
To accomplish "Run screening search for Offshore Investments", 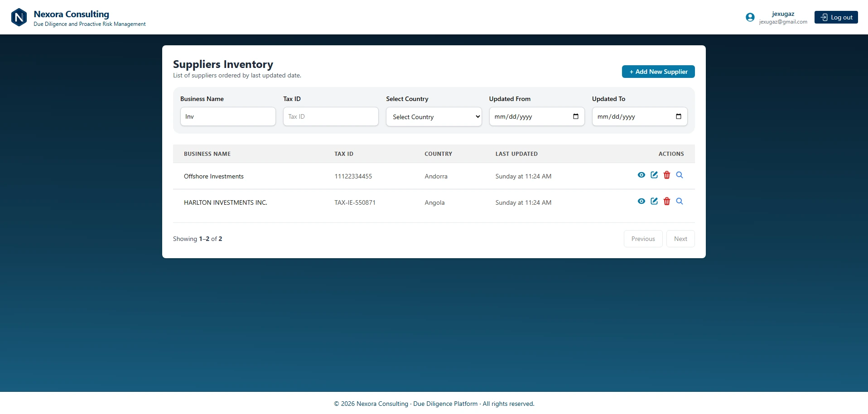I will pyautogui.click(x=680, y=175).
